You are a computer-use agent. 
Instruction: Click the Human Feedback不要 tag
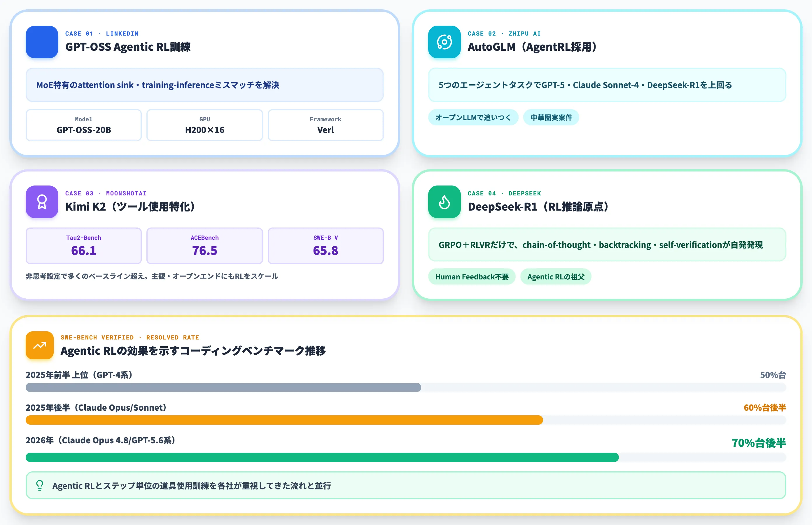(x=472, y=276)
